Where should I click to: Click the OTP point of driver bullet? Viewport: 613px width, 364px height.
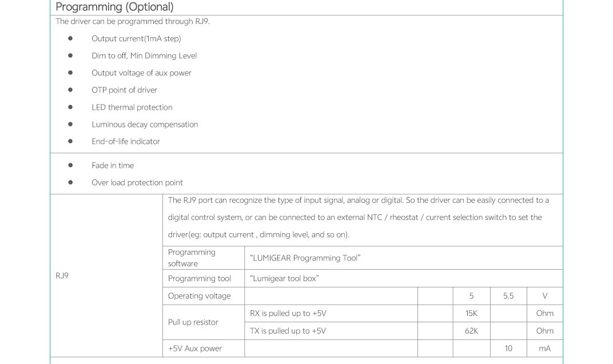click(124, 90)
